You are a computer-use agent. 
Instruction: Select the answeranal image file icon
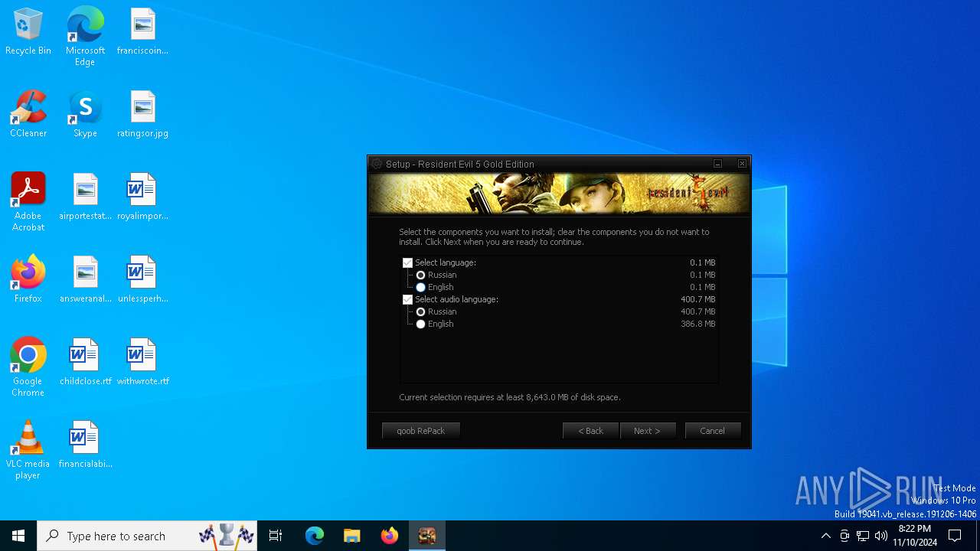click(x=85, y=280)
